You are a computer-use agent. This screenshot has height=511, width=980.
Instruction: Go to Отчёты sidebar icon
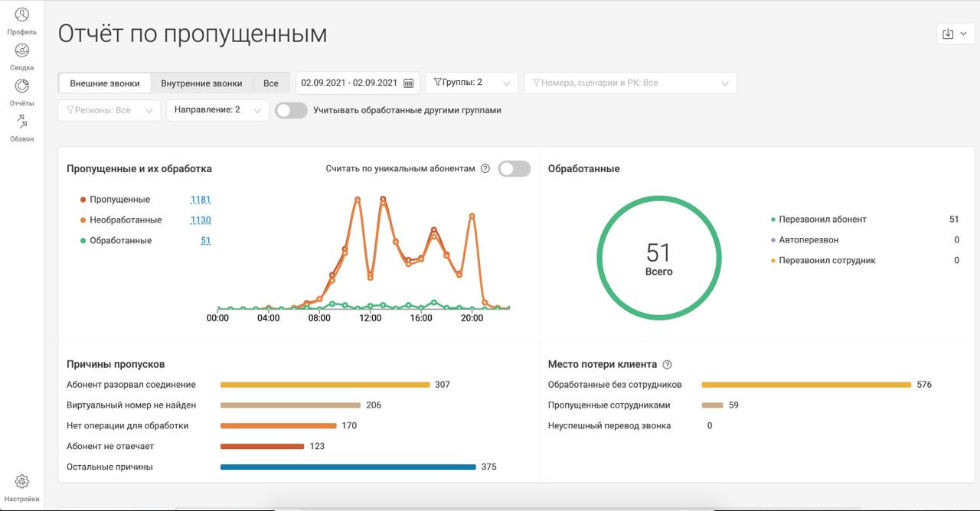22,86
